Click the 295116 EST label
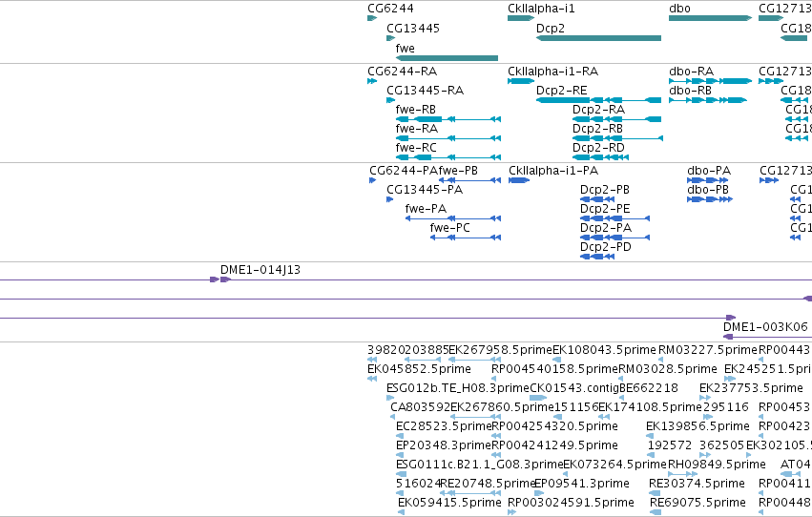 [726, 407]
